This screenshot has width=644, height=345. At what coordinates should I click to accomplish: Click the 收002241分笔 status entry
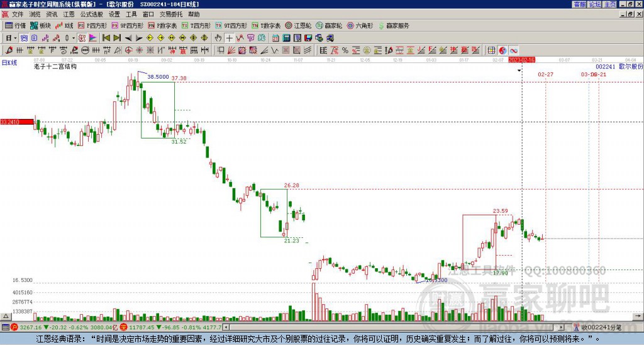[598, 327]
